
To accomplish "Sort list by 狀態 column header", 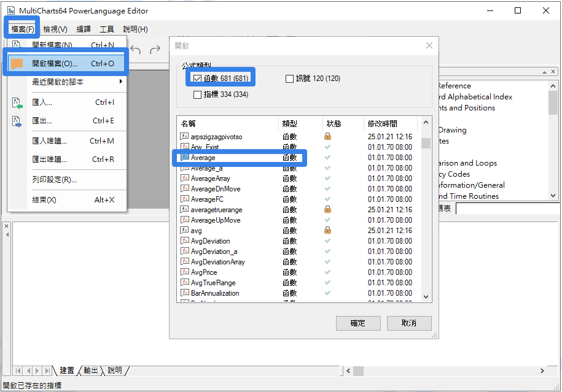I will (x=343, y=123).
